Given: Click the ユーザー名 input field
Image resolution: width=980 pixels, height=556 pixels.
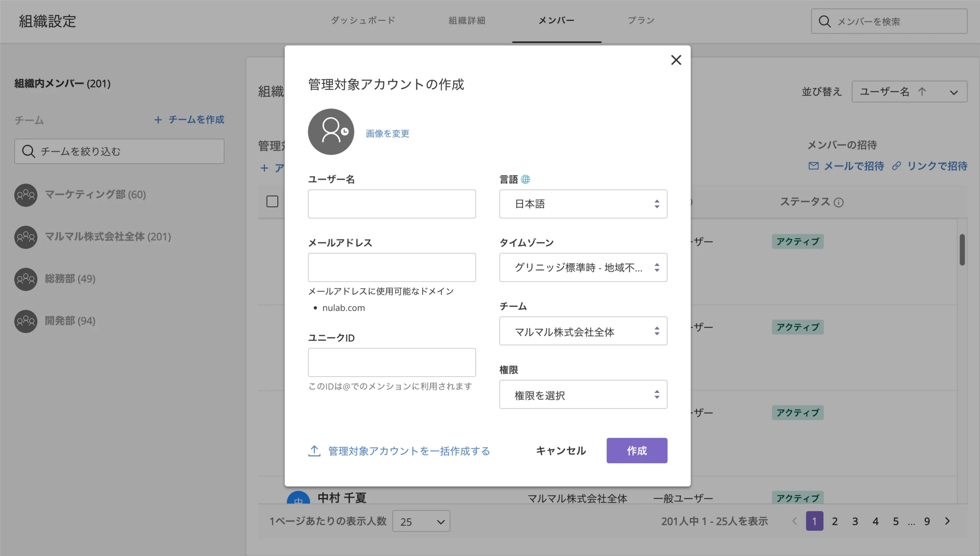Looking at the screenshot, I should pyautogui.click(x=392, y=204).
